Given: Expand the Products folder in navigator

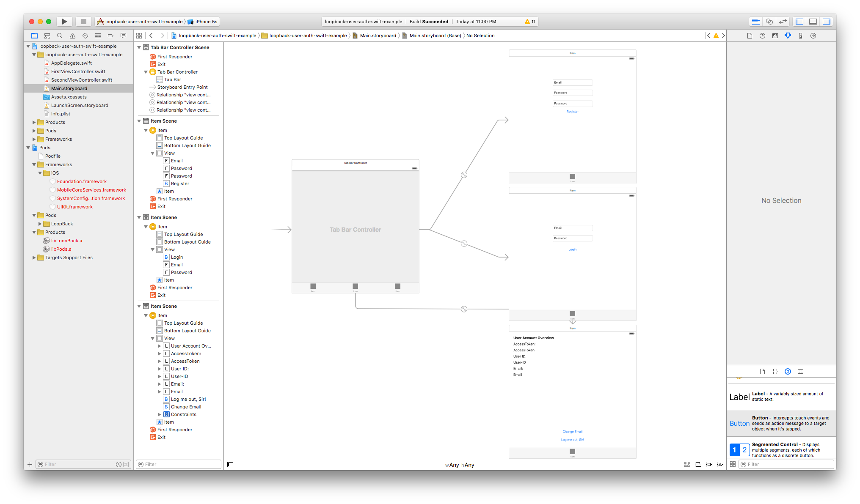Looking at the screenshot, I should point(34,123).
